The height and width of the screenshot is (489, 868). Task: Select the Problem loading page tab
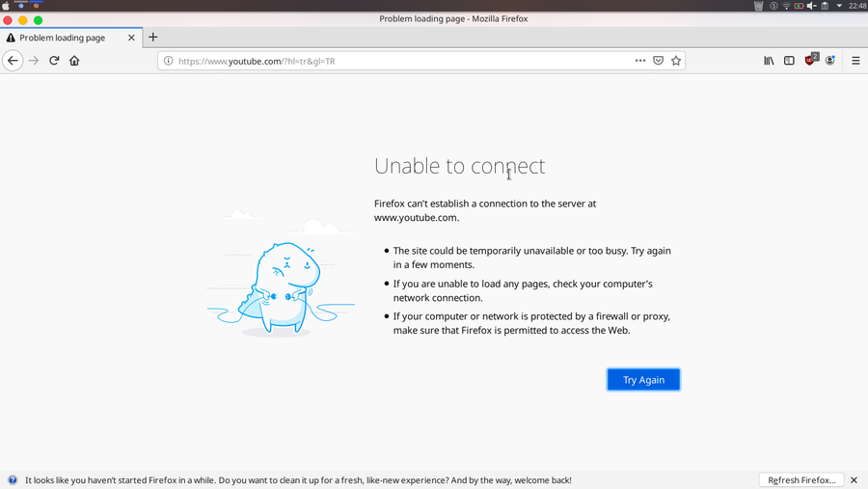70,38
